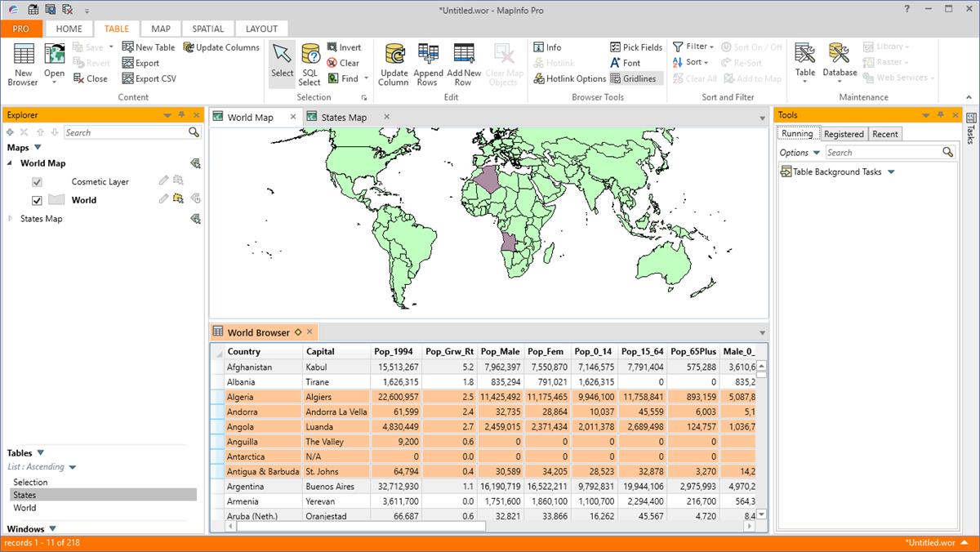Click the Export CSV button
Viewport: 980px width, 552px height.
pyautogui.click(x=149, y=78)
